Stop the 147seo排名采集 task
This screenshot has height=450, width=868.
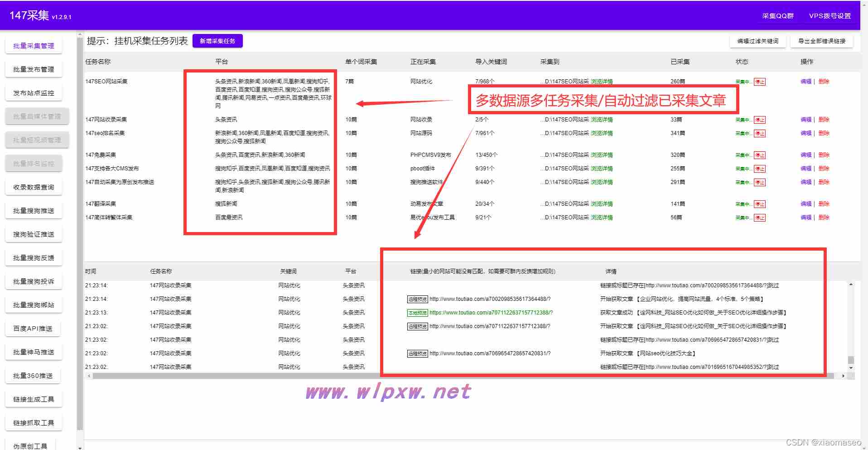[760, 134]
